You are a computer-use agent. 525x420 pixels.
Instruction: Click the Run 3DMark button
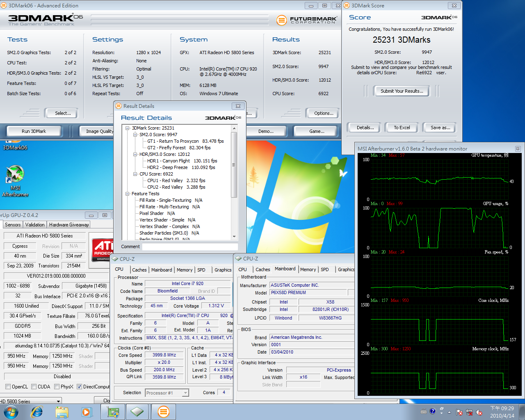(34, 131)
